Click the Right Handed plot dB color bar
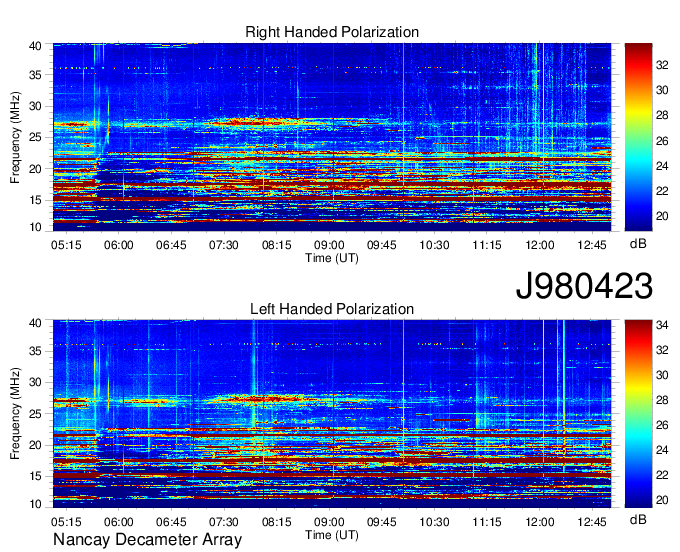Image resolution: width=680 pixels, height=552 pixels. 638,137
